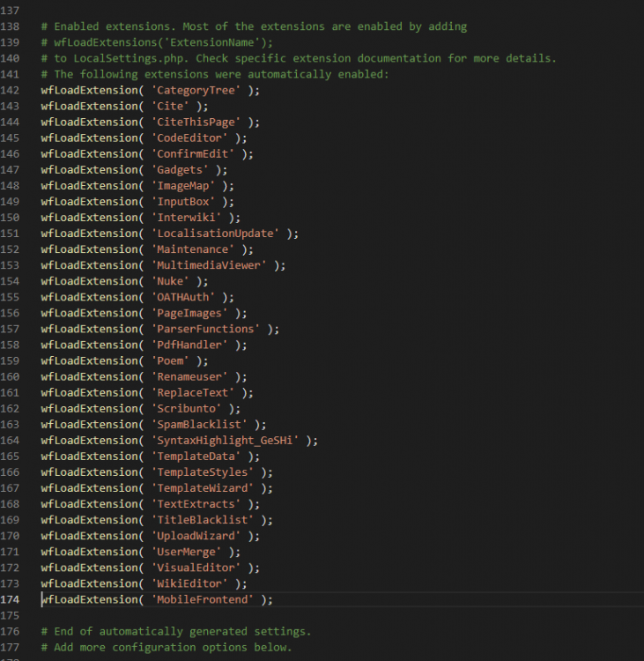Image resolution: width=644 pixels, height=661 pixels.
Task: Click the 'Nuke' extension string
Action: pos(170,281)
